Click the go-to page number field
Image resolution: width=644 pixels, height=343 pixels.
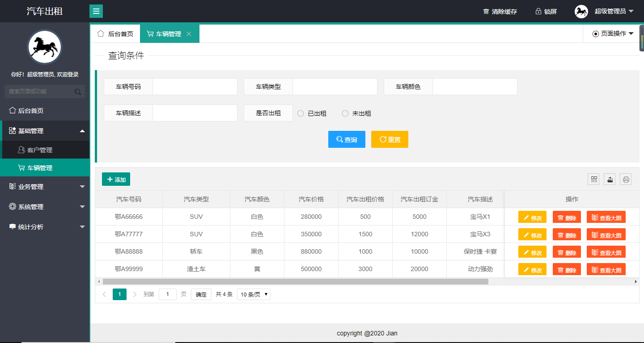pos(168,294)
